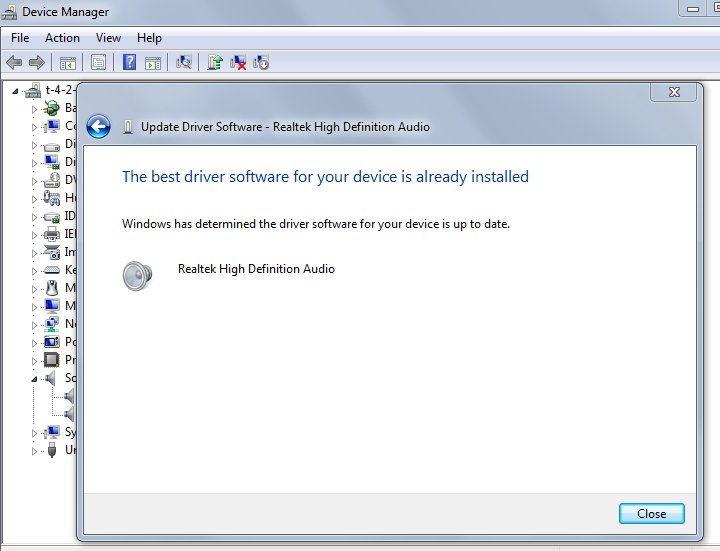Select the DVD/CD-ROM drives icon in the tree
720x551 pixels.
click(51, 180)
